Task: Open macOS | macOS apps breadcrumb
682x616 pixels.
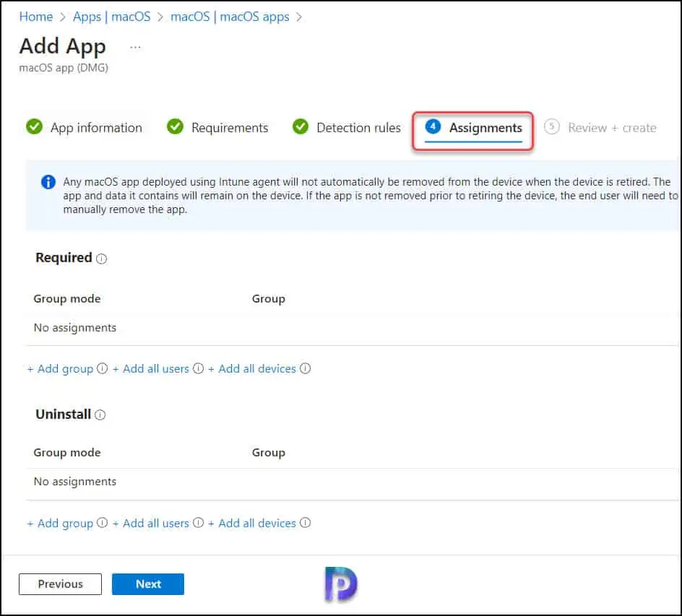Action: 230,17
